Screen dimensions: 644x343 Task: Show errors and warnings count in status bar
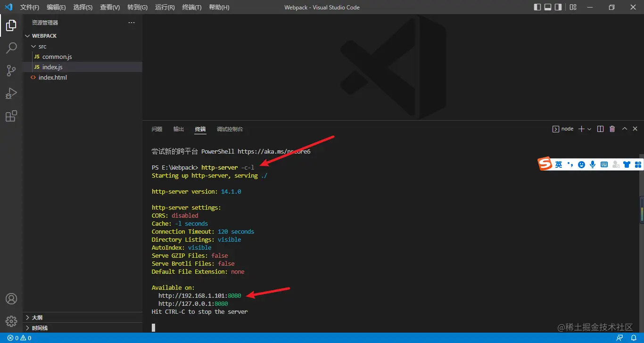19,338
